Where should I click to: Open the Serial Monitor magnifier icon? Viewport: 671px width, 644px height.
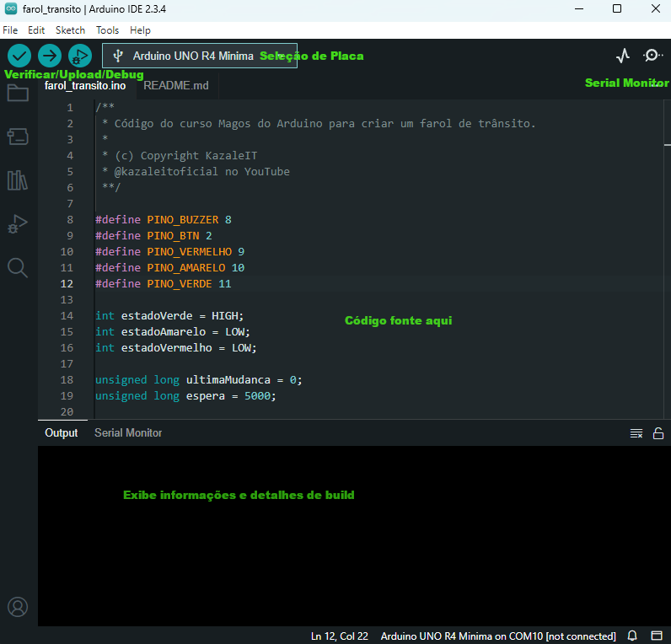[652, 56]
